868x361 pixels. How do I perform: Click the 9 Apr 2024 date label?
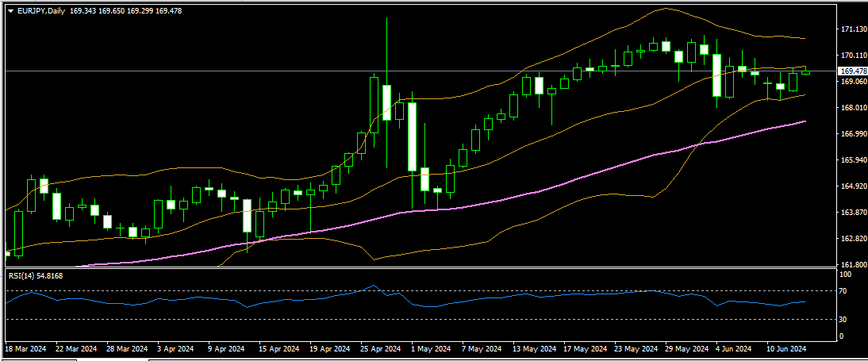226,349
